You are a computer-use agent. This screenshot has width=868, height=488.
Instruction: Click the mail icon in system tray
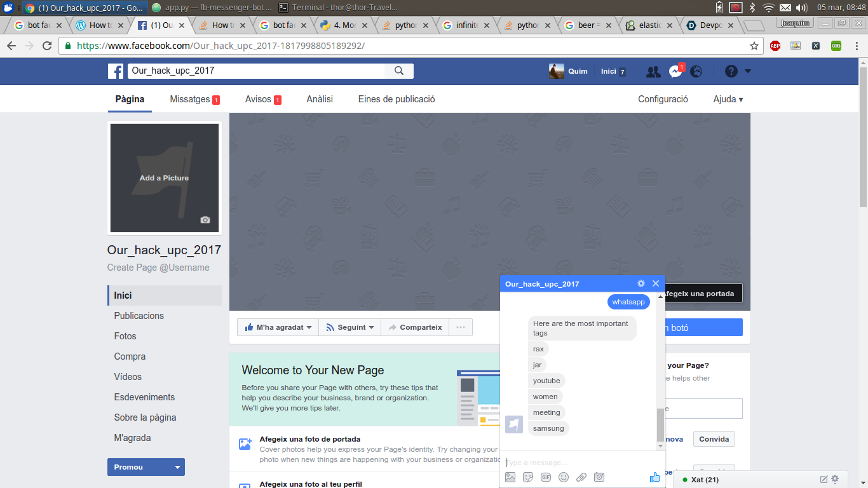click(785, 8)
